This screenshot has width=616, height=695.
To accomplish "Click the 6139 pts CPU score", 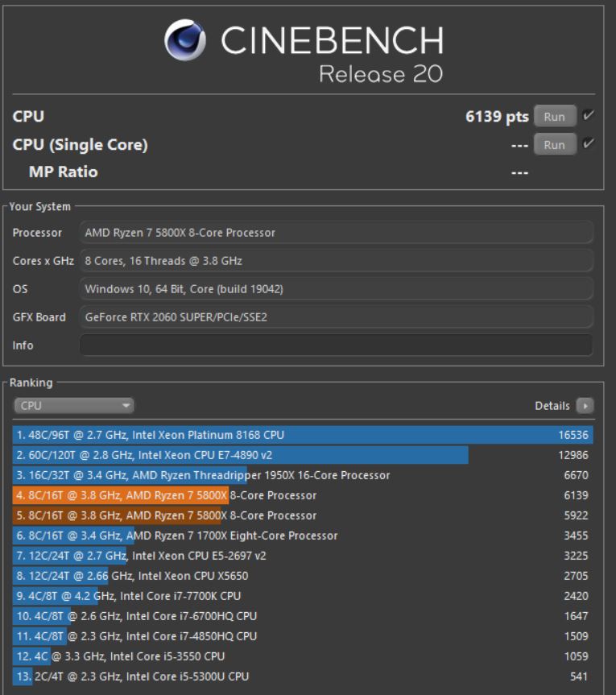I will click(497, 117).
